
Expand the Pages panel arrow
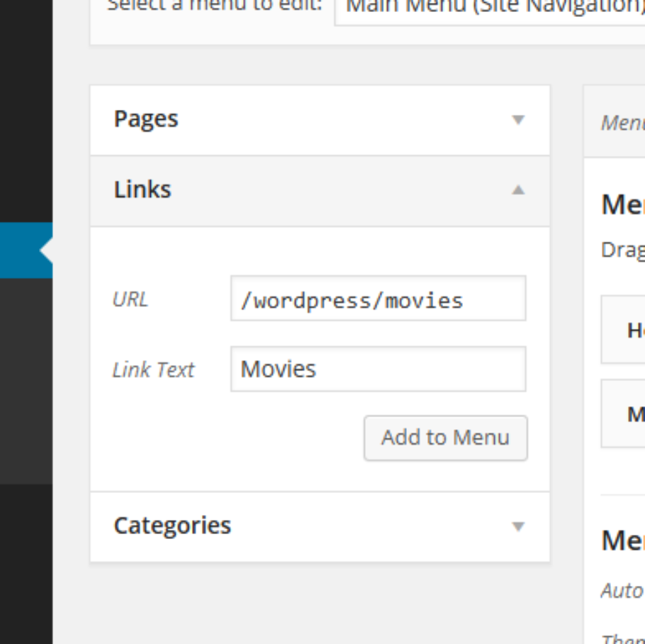518,120
